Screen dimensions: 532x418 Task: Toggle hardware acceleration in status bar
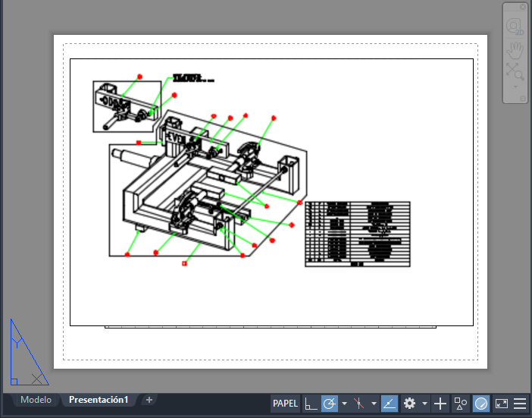(x=480, y=404)
